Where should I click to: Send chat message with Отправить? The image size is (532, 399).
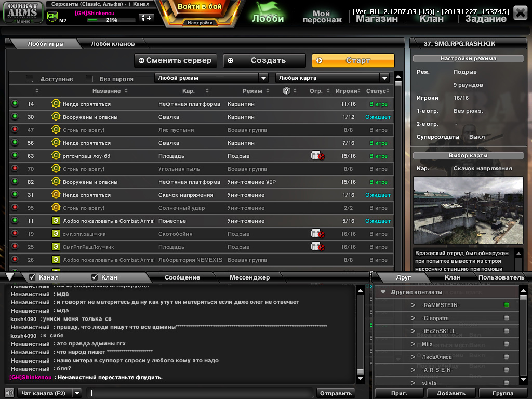tap(336, 393)
